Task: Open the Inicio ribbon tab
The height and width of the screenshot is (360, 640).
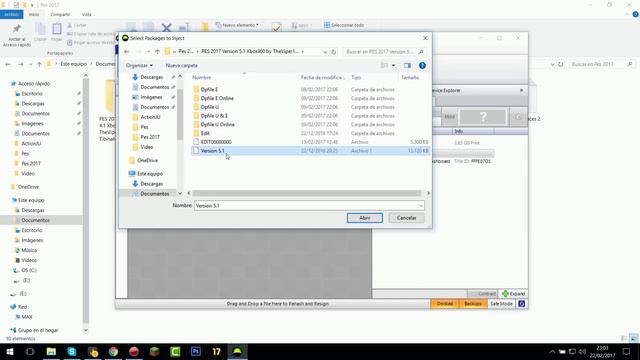Action: (34, 14)
